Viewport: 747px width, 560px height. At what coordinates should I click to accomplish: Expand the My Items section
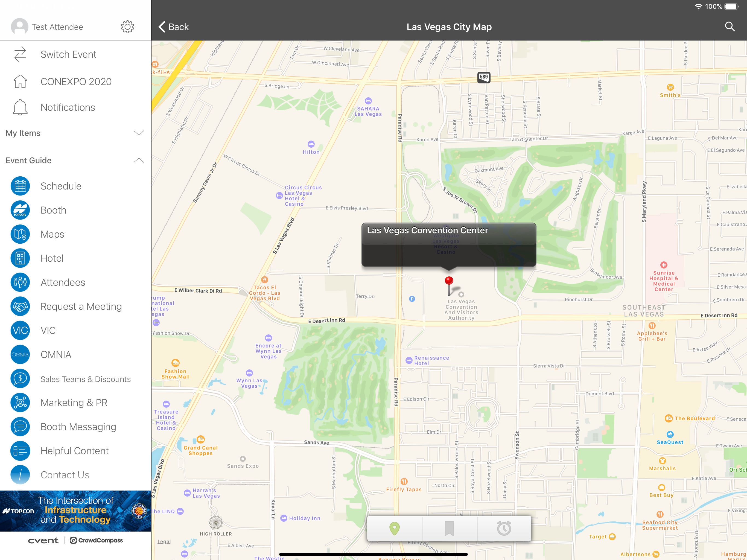pos(75,133)
